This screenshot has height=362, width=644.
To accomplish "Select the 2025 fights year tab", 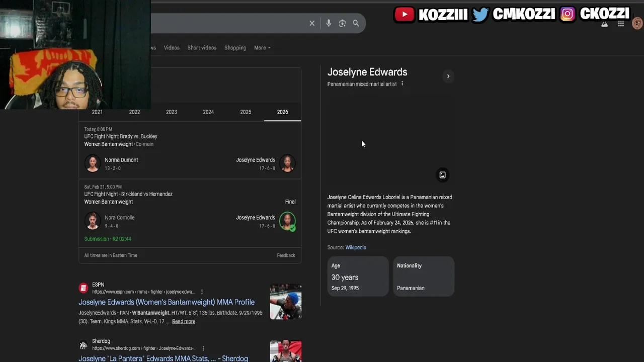I will tap(246, 112).
